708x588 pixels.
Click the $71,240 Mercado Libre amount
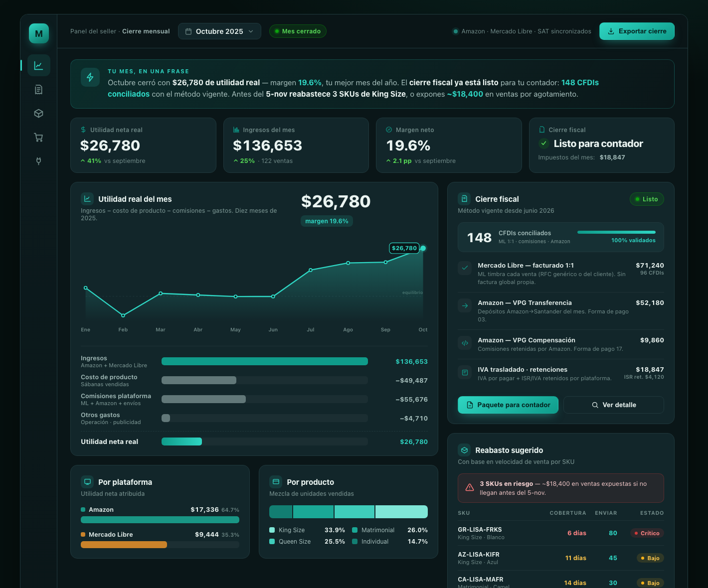(650, 266)
